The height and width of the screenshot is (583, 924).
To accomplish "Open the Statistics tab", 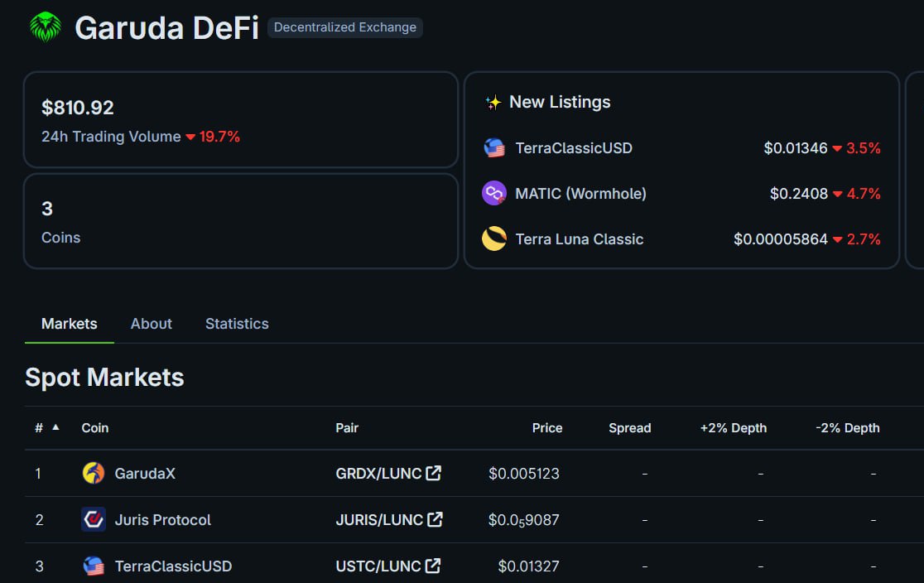I will pyautogui.click(x=237, y=323).
